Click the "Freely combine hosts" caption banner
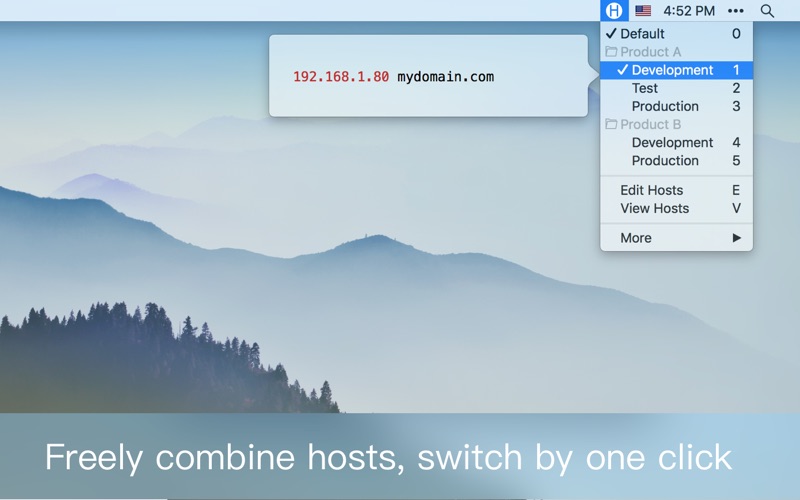 (389, 457)
